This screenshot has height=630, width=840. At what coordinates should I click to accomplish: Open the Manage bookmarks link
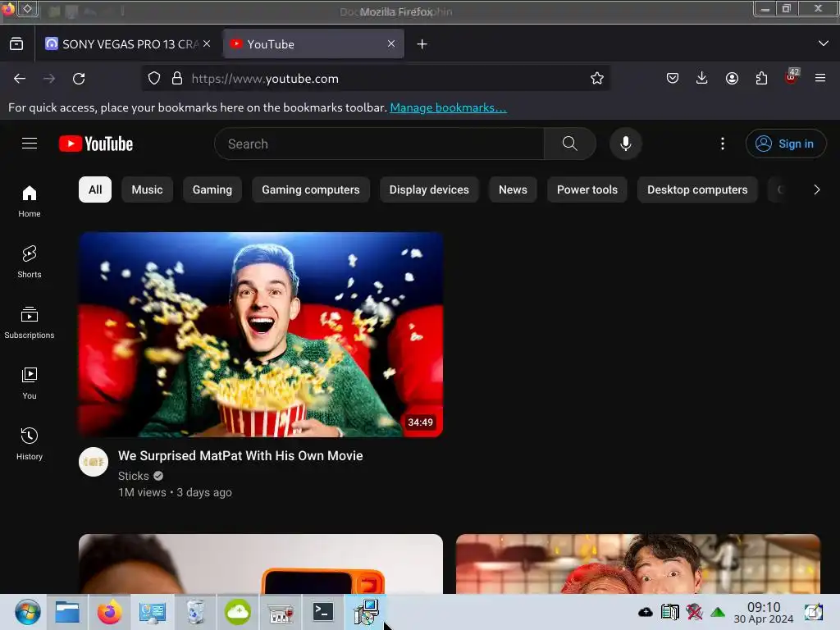coord(448,107)
